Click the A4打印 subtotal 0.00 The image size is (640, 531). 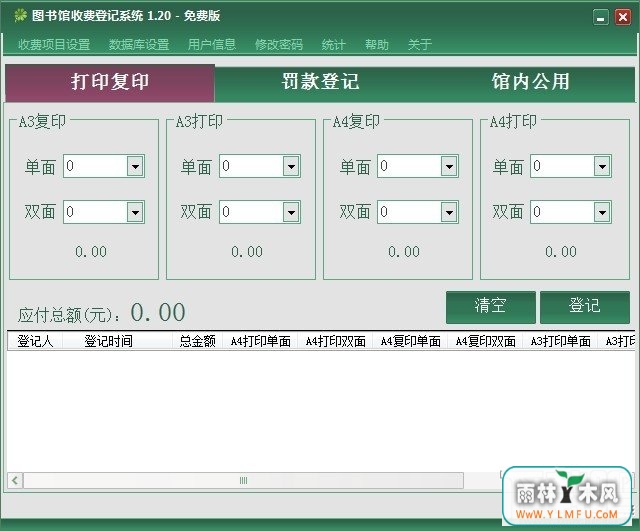tap(561, 252)
